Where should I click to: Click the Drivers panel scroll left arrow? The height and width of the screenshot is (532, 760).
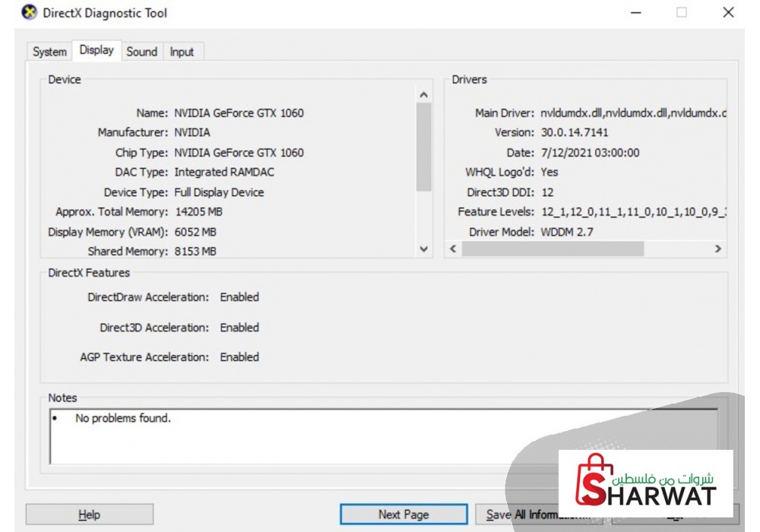tap(453, 249)
